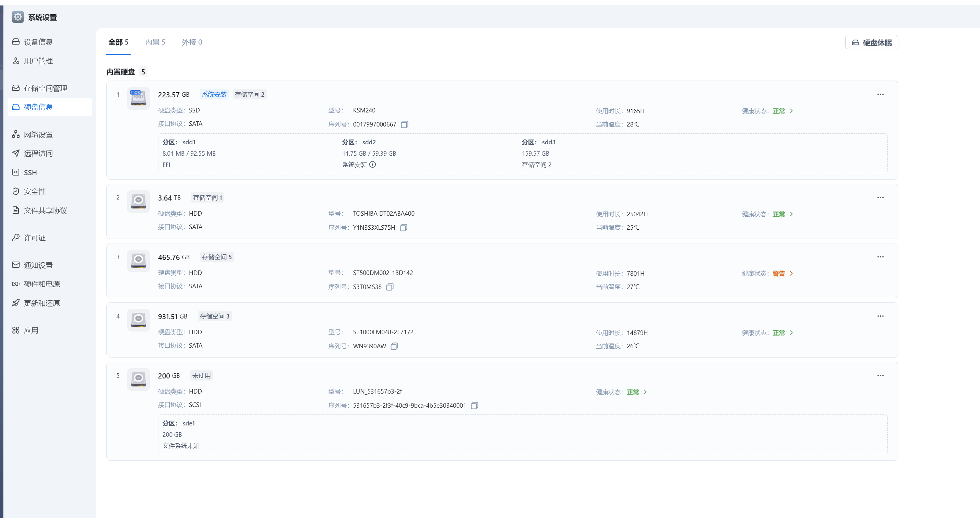
Task: Copy serial number 0017997000667
Action: click(x=404, y=124)
